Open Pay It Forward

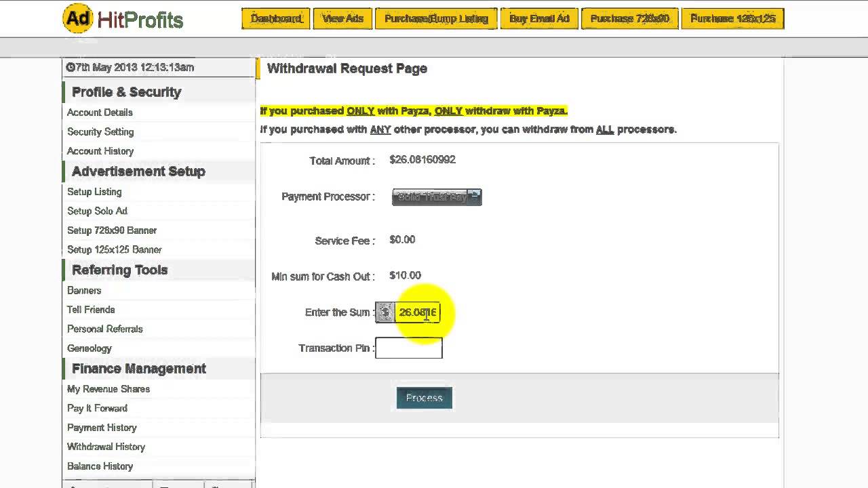click(97, 408)
